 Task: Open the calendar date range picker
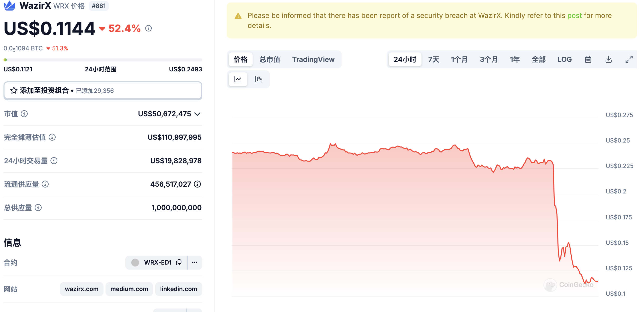588,59
